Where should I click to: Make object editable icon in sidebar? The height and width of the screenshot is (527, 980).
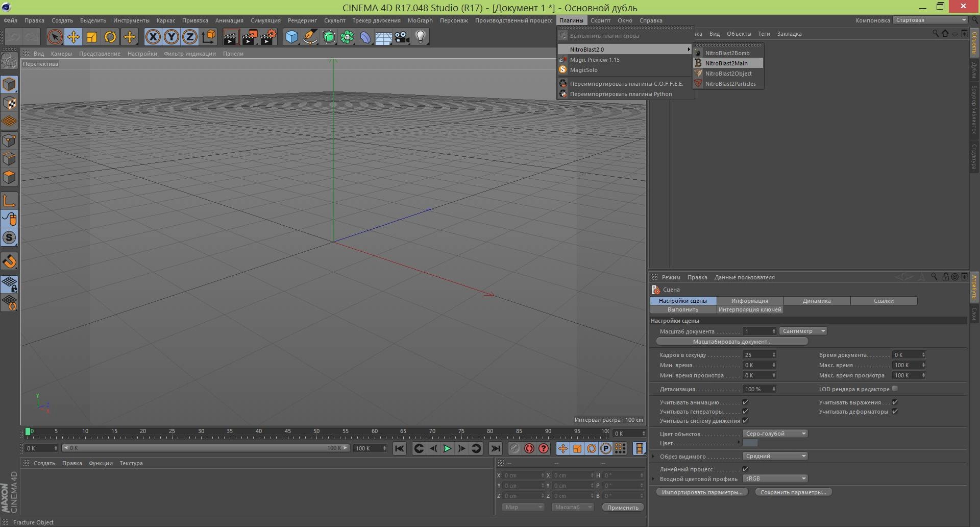[x=9, y=62]
